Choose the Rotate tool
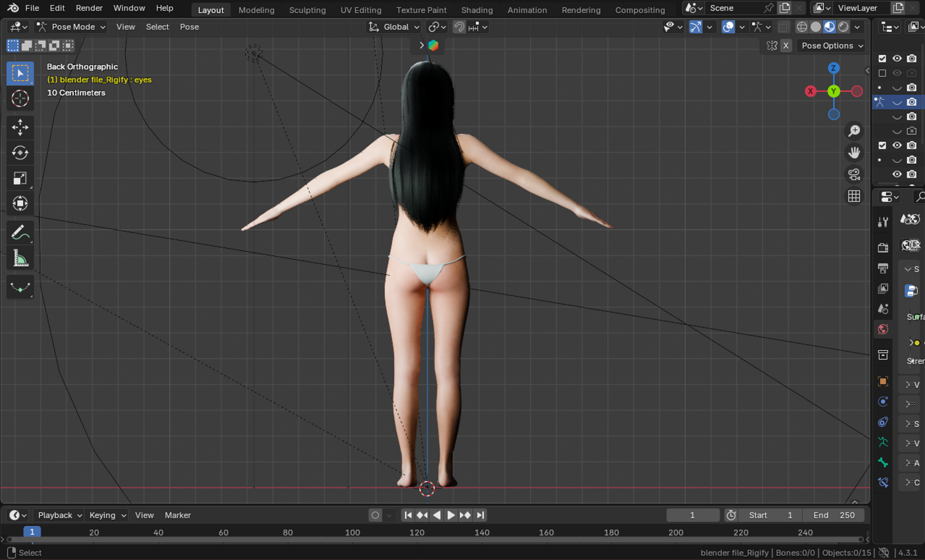This screenshot has width=925, height=560. click(20, 153)
